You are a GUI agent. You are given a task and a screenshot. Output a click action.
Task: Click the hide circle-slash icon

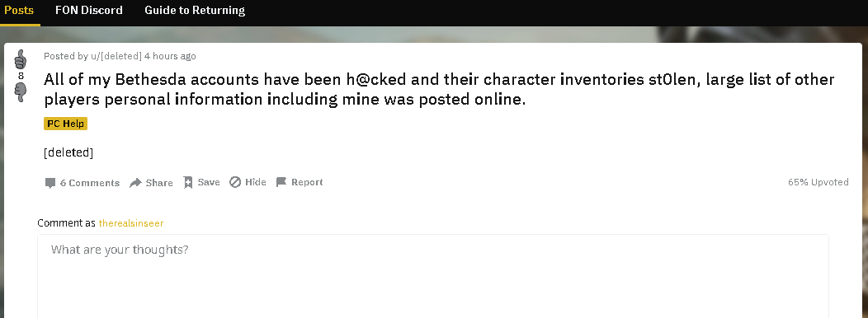(235, 182)
